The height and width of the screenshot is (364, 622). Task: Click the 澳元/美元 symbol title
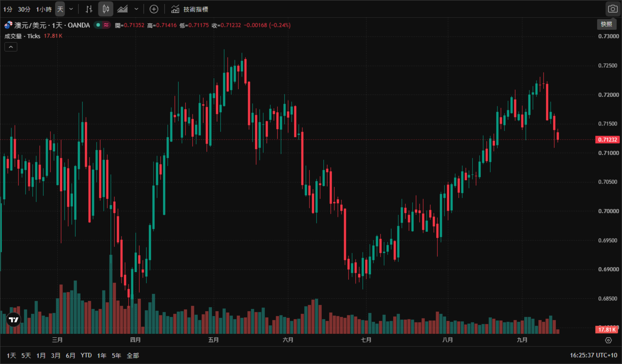point(30,25)
